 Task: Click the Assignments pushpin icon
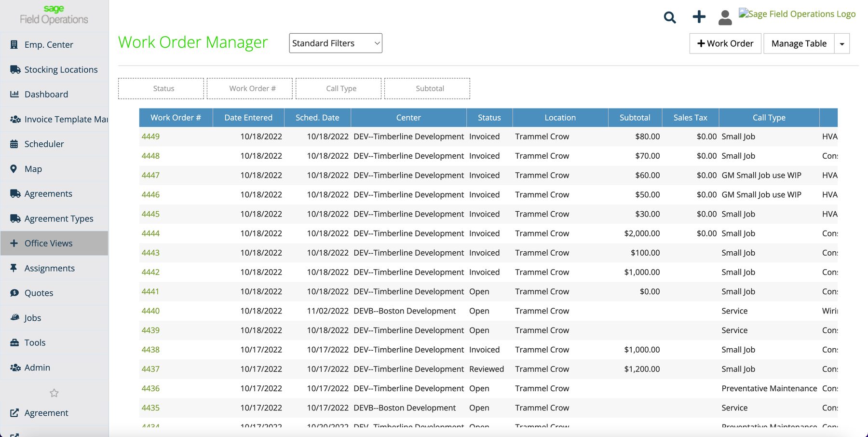14,268
